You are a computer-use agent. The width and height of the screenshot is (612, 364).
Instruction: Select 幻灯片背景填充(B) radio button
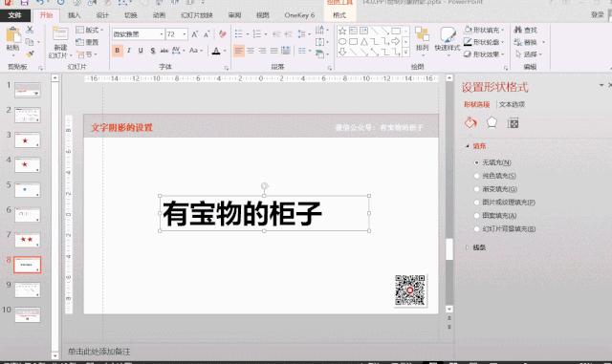(476, 229)
